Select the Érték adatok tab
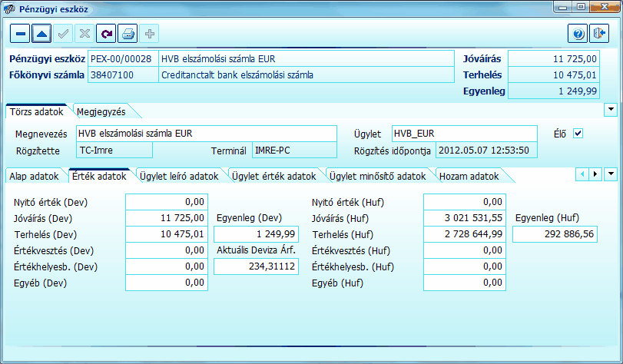623x364 pixels. [x=99, y=176]
